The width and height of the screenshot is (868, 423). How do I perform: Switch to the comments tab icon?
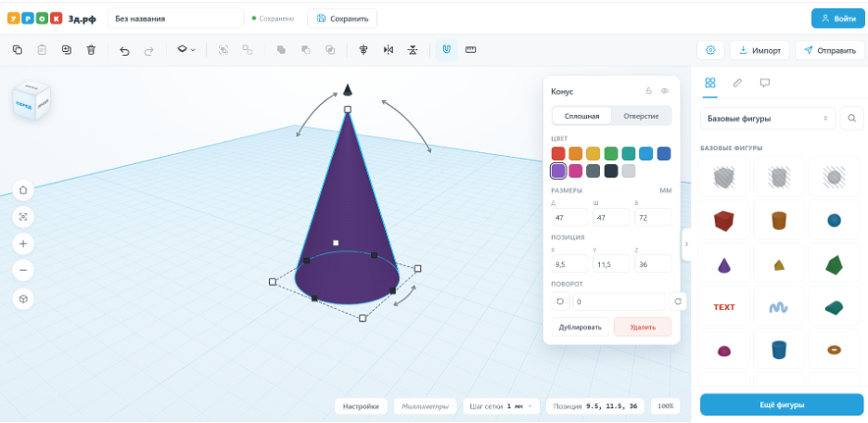pyautogui.click(x=764, y=83)
